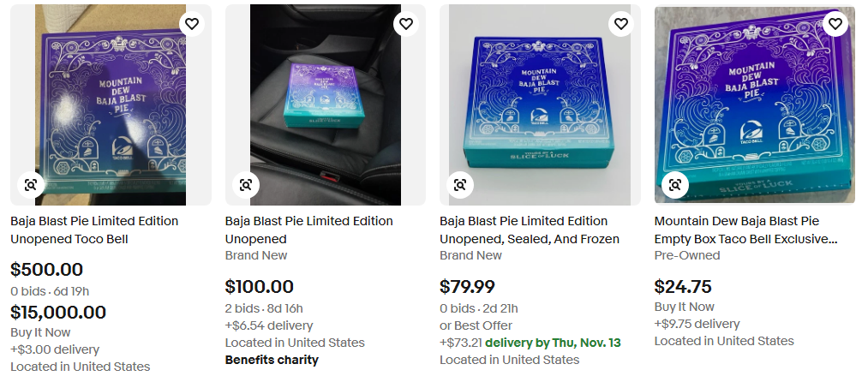868x376 pixels.
Task: Favorite the Sealed And Frozen pie listing
Action: 620,24
